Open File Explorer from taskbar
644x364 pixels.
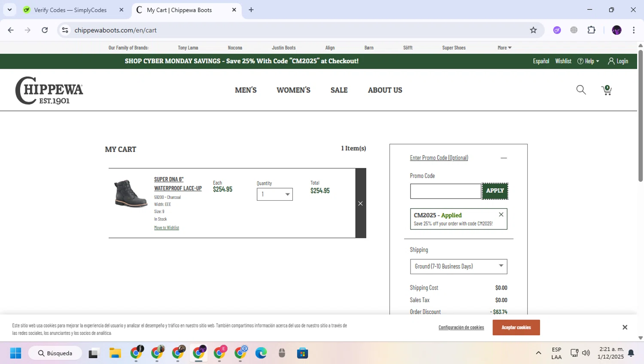[115, 353]
